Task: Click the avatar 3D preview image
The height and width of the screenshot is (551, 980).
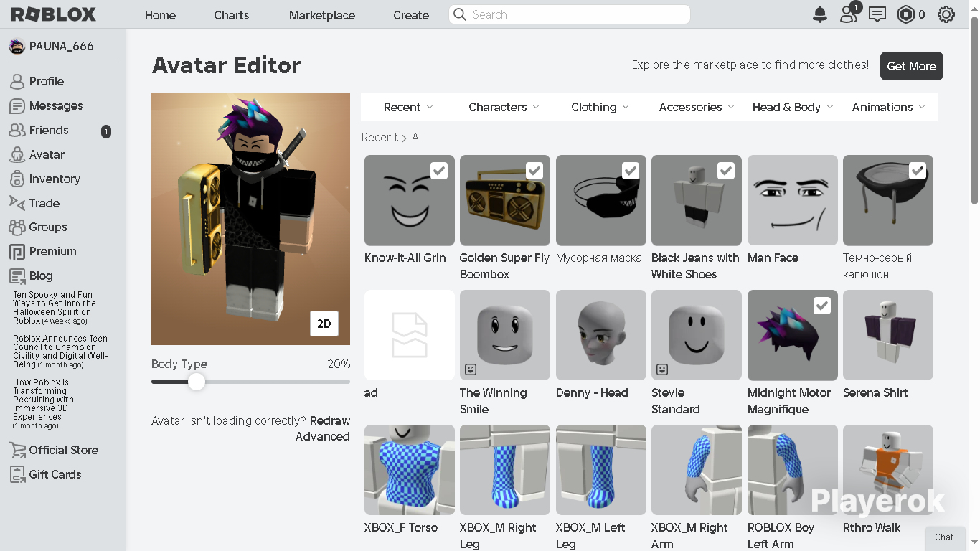Action: pyautogui.click(x=250, y=219)
